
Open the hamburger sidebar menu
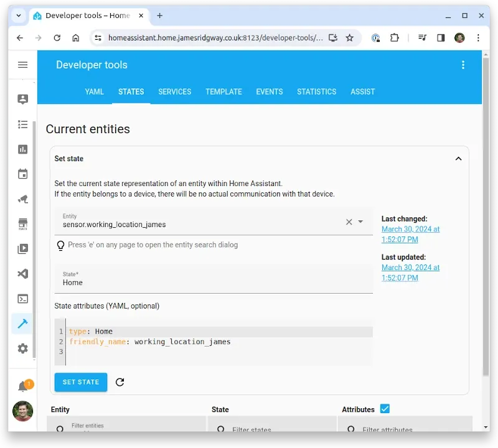[x=22, y=65]
